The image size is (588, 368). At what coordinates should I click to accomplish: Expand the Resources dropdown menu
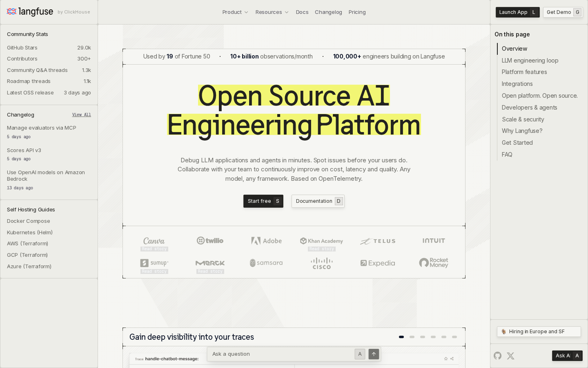pos(272,12)
